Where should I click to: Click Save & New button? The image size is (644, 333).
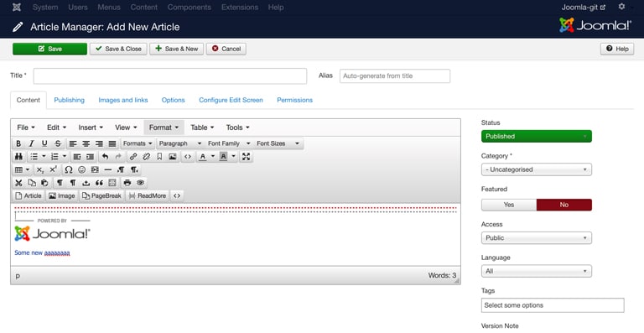pyautogui.click(x=177, y=49)
